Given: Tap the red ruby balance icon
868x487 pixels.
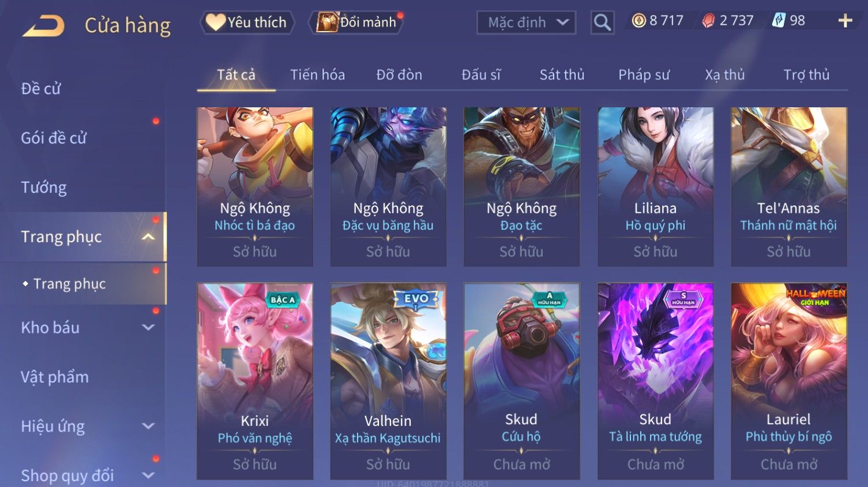Looking at the screenshot, I should point(708,21).
